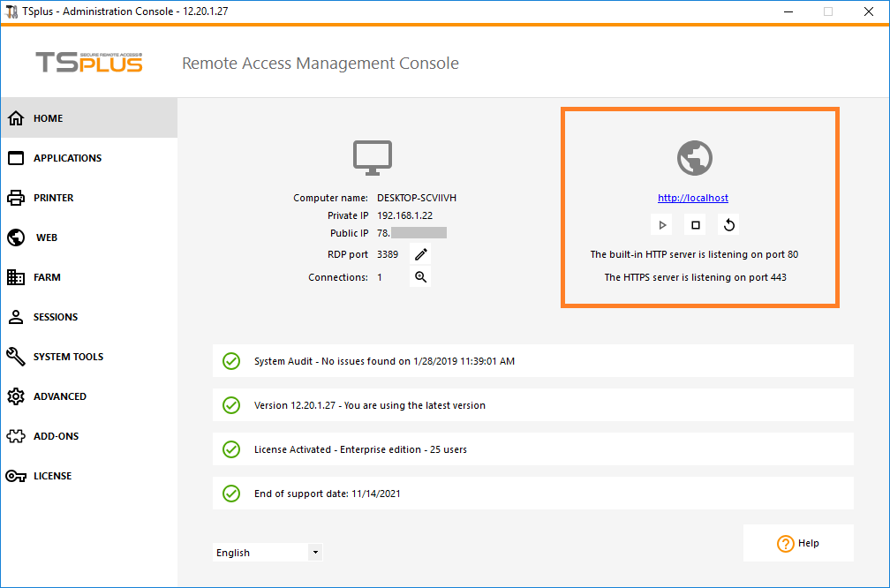This screenshot has width=890, height=588.
Task: Click the HTTPS server port 443 message
Action: 696,277
